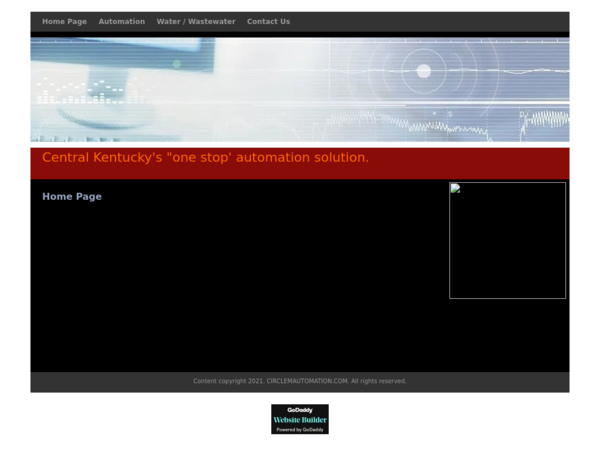Click the GoDaddy logo in the badge
The image size is (600, 450).
pyautogui.click(x=300, y=410)
